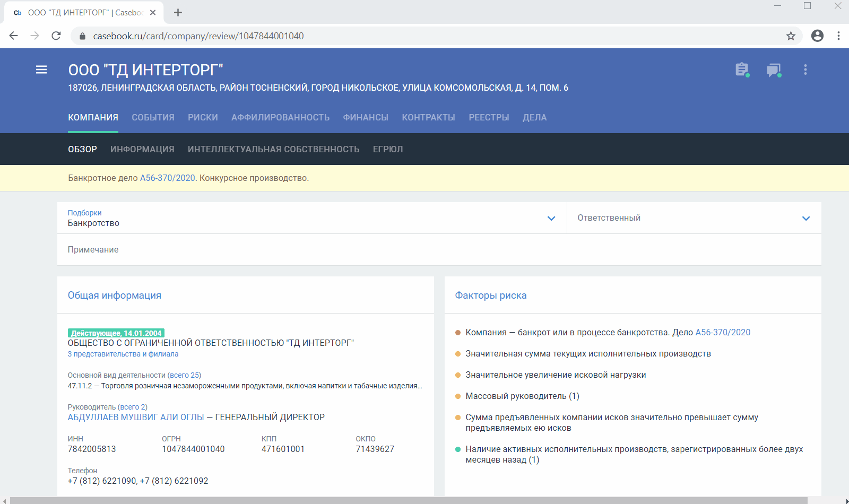
Task: Open the browser profile icon
Action: click(817, 36)
